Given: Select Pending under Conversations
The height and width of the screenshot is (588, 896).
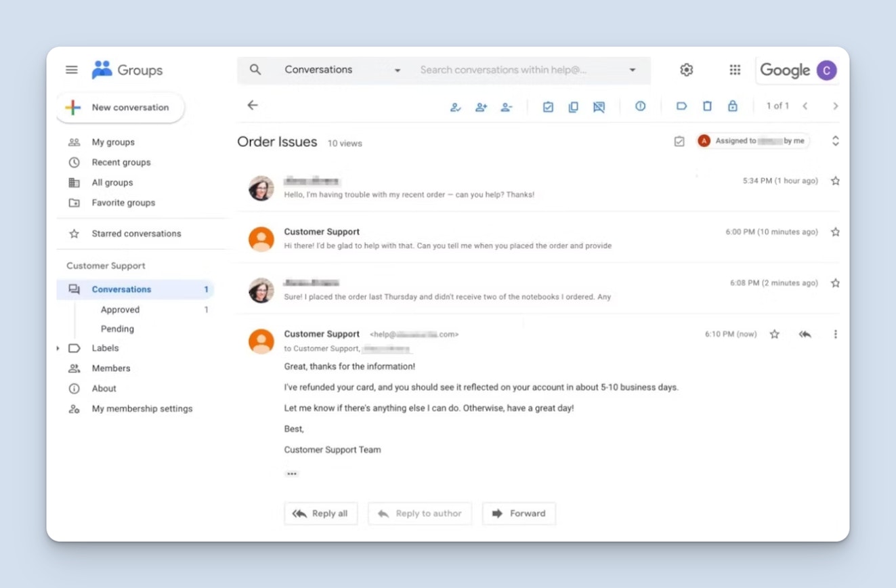Looking at the screenshot, I should [x=117, y=329].
